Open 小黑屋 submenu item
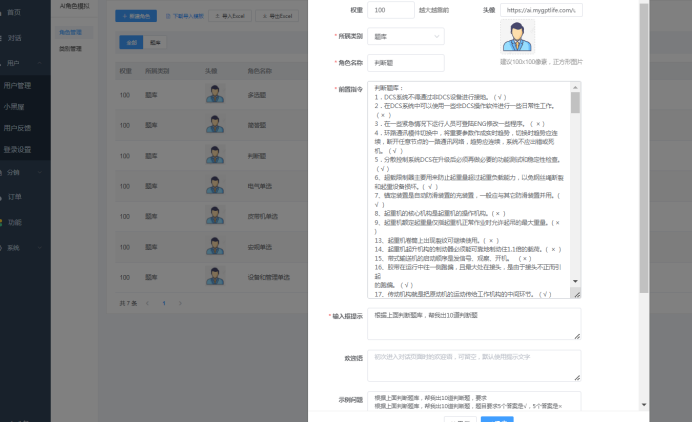 (14, 107)
